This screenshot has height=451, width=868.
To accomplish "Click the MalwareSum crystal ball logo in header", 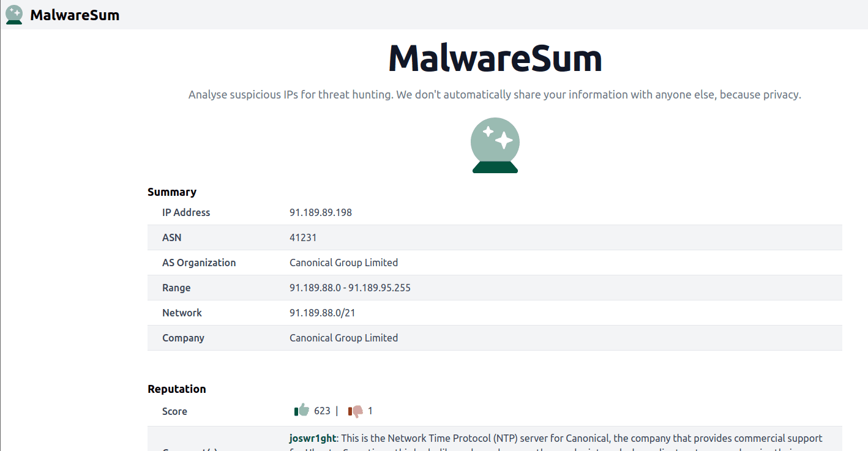I will coord(14,15).
